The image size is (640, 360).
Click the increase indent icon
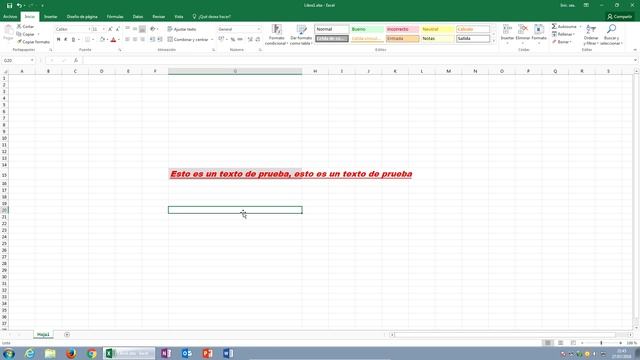160,40
